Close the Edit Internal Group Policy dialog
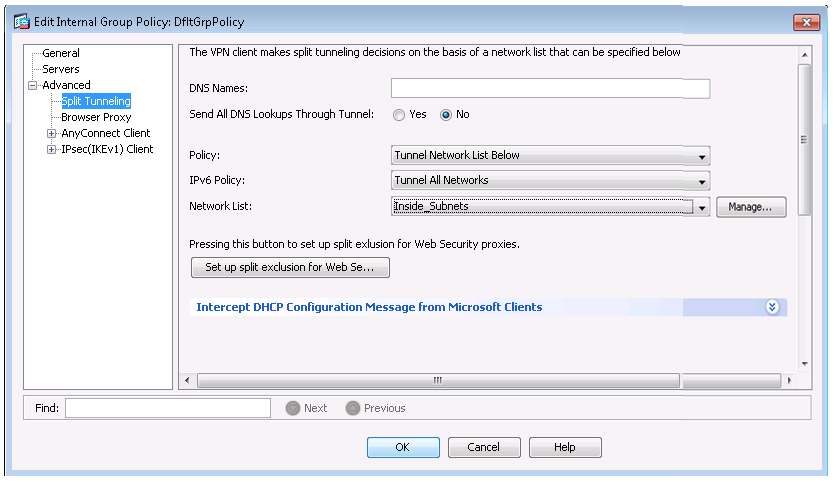Viewport: 835px width, 482px height. [x=806, y=21]
